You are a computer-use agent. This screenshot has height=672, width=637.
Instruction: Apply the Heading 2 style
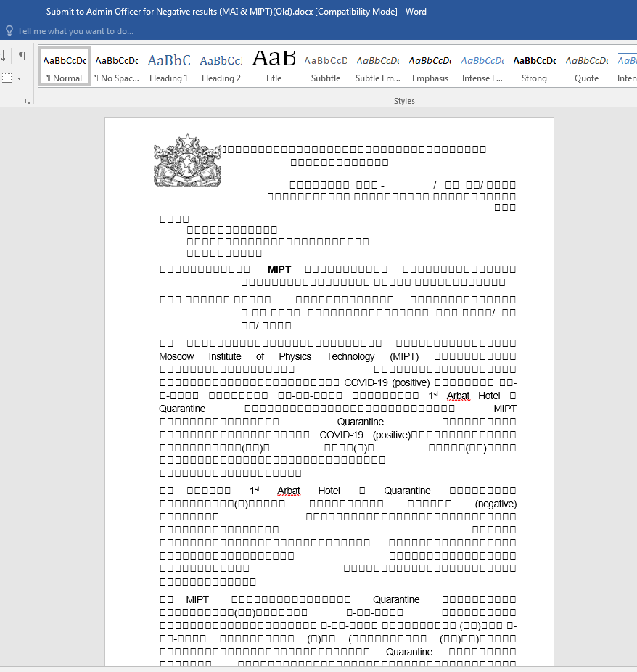point(221,67)
